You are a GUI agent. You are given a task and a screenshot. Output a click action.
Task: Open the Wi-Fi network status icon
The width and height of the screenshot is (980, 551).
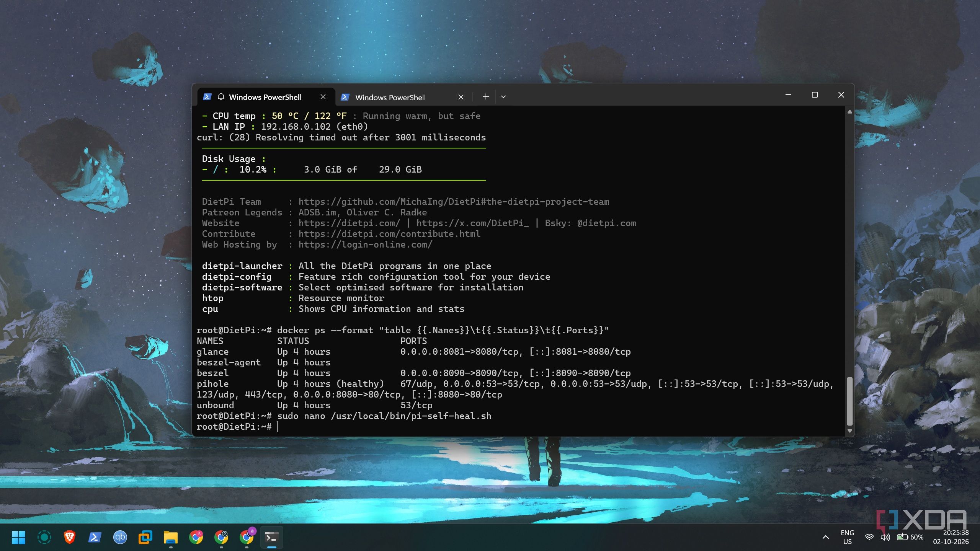[869, 537]
